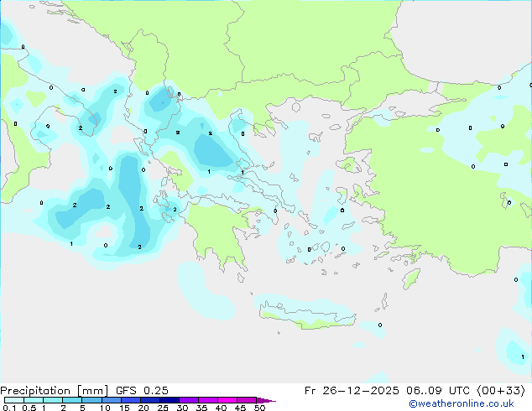Click the island of Rhodes on the map

coord(411,278)
